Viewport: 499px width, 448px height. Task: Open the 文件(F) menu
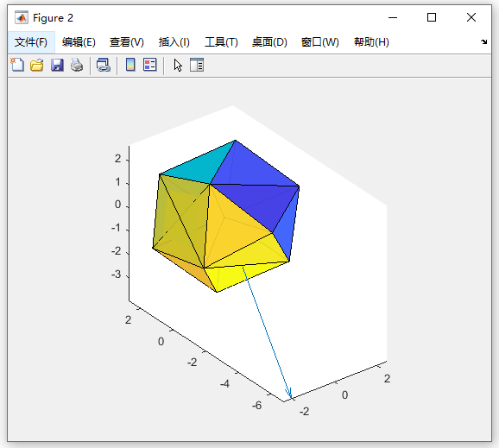(31, 42)
